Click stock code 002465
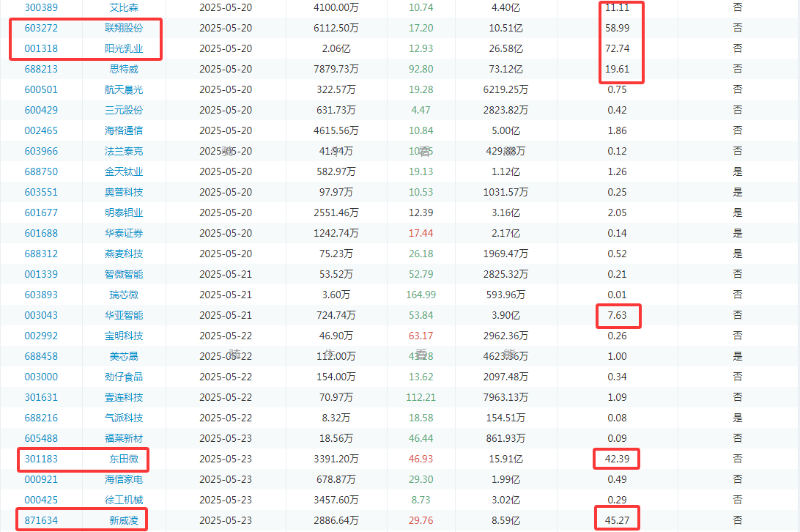800x532 pixels. (41, 130)
